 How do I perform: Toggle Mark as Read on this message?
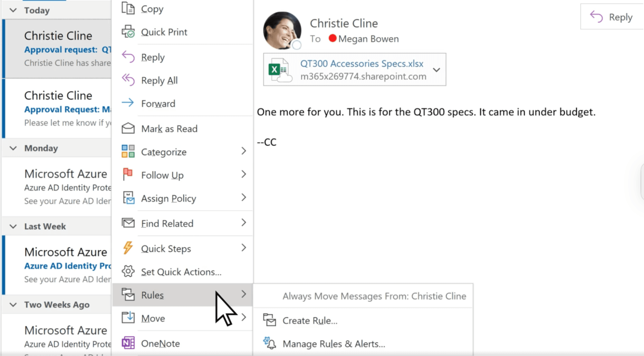point(169,128)
